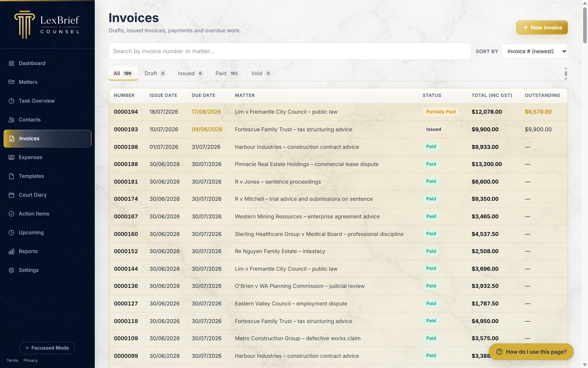Click the Dashboard grid icon
588x368 pixels.
tap(11, 63)
